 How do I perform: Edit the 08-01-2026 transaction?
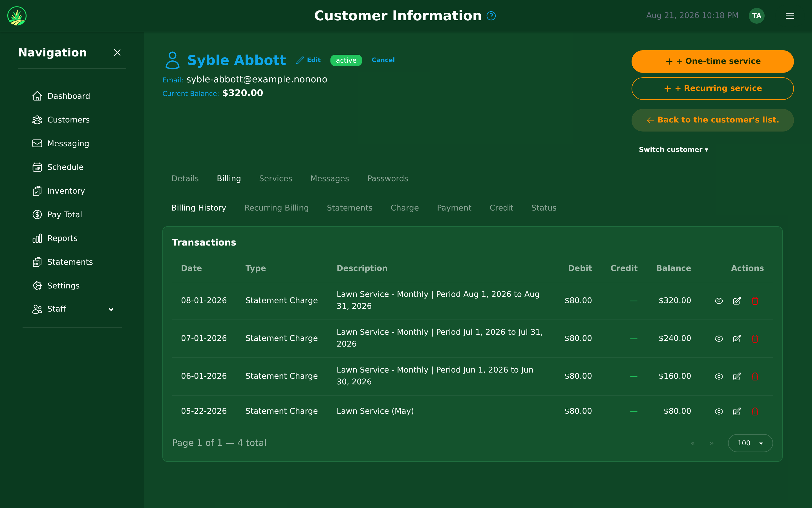(x=737, y=301)
